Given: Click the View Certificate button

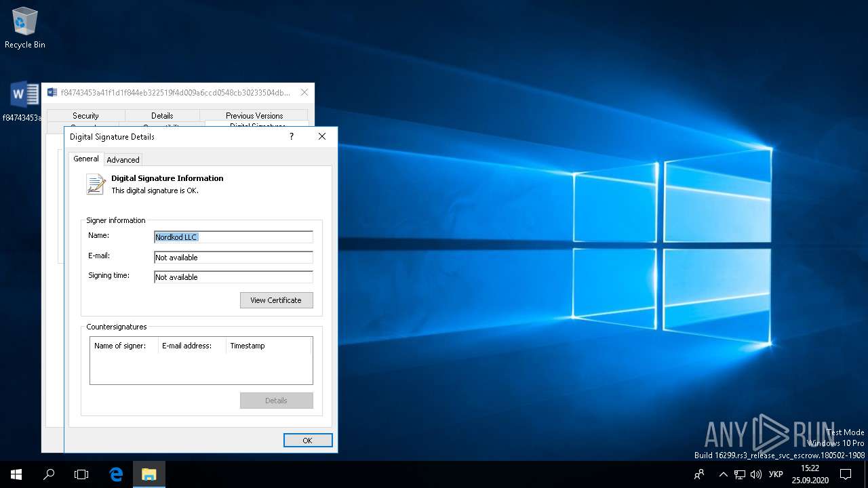Looking at the screenshot, I should click(x=276, y=300).
